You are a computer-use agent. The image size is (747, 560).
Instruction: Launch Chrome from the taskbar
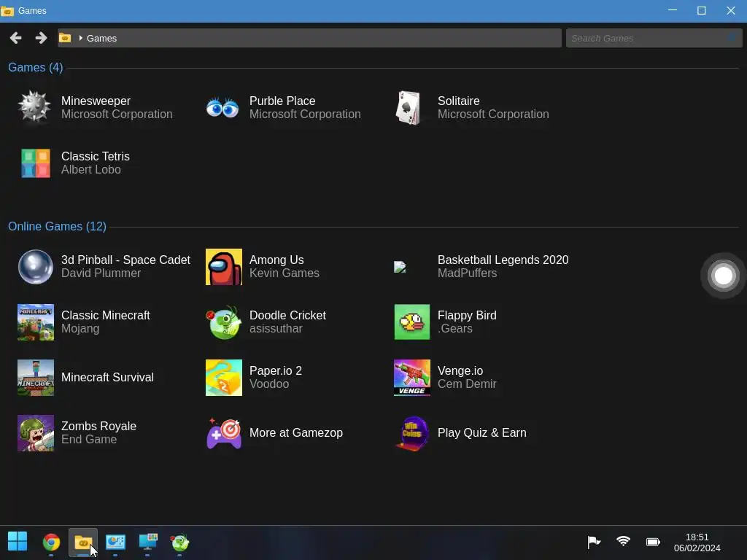point(51,542)
